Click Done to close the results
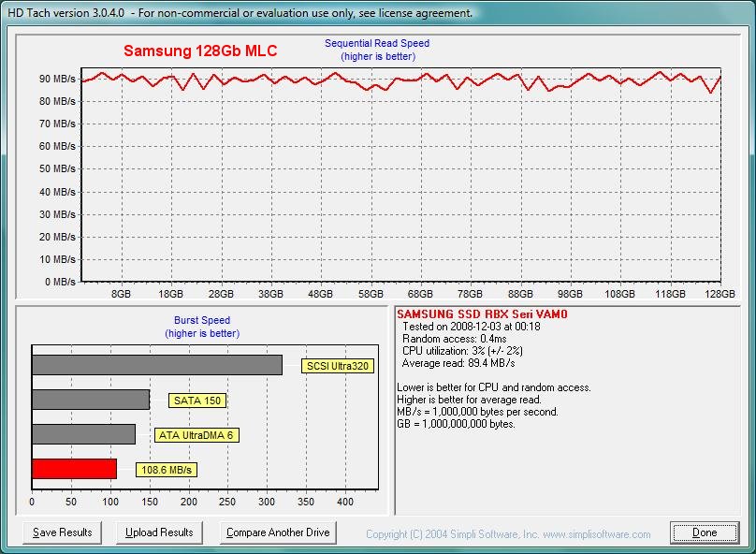Screen dimensions: 756x554 [705, 532]
